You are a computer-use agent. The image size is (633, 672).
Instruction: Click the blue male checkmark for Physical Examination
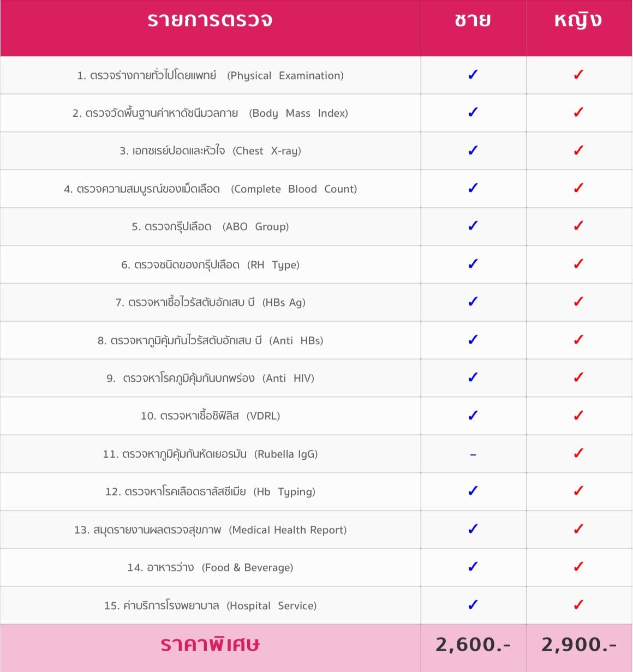(x=473, y=75)
